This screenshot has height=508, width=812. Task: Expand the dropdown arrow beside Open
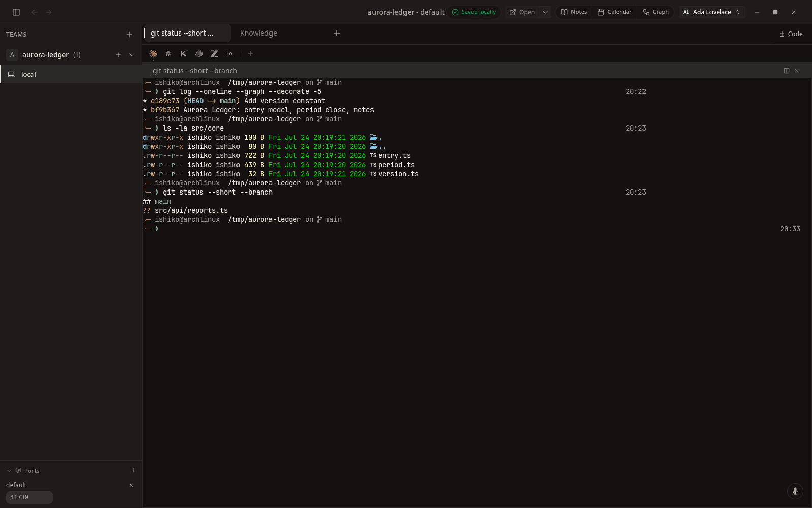[x=545, y=12]
